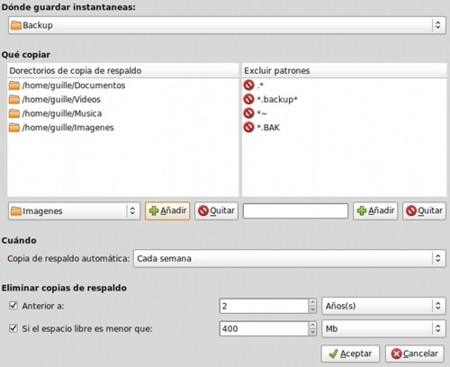
Task: Click folder icon of Musica entry
Action: pyautogui.click(x=14, y=113)
